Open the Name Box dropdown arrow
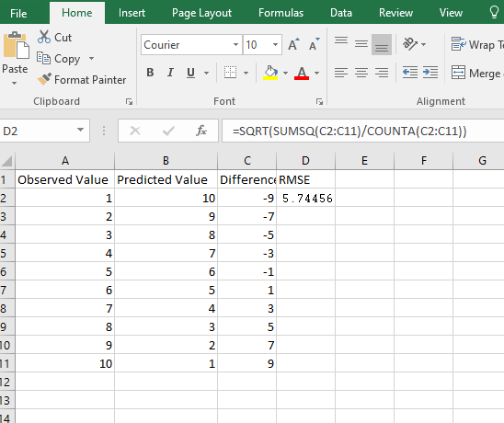The width and height of the screenshot is (504, 423). tap(80, 131)
